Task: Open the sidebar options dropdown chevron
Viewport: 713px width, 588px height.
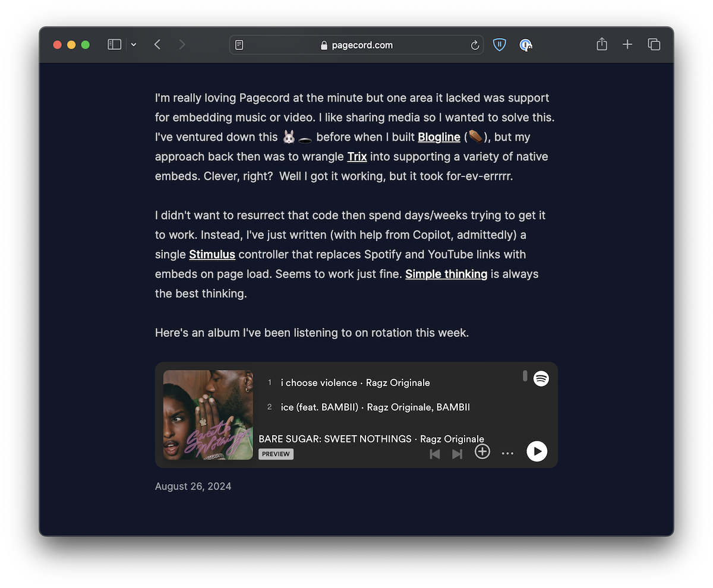Action: click(x=134, y=45)
